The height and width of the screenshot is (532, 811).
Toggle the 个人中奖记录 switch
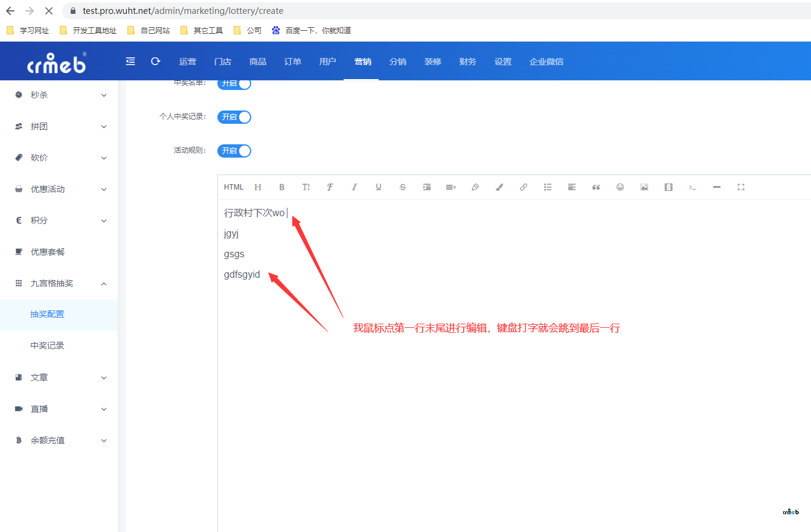click(234, 117)
